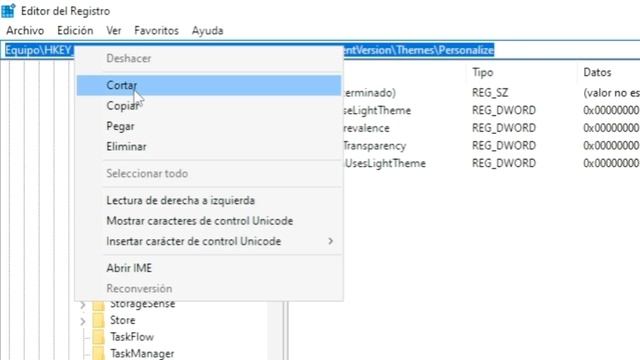Select the TaskManager folder icon
Image resolution: width=640 pixels, height=360 pixels.
(98, 353)
